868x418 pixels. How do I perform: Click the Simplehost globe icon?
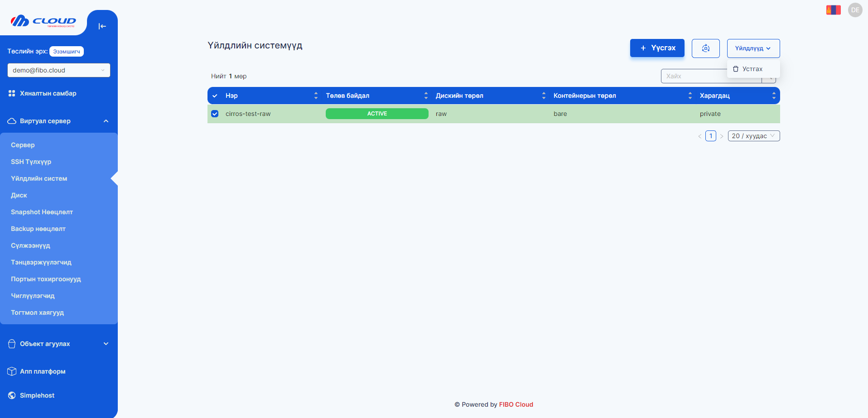point(12,395)
